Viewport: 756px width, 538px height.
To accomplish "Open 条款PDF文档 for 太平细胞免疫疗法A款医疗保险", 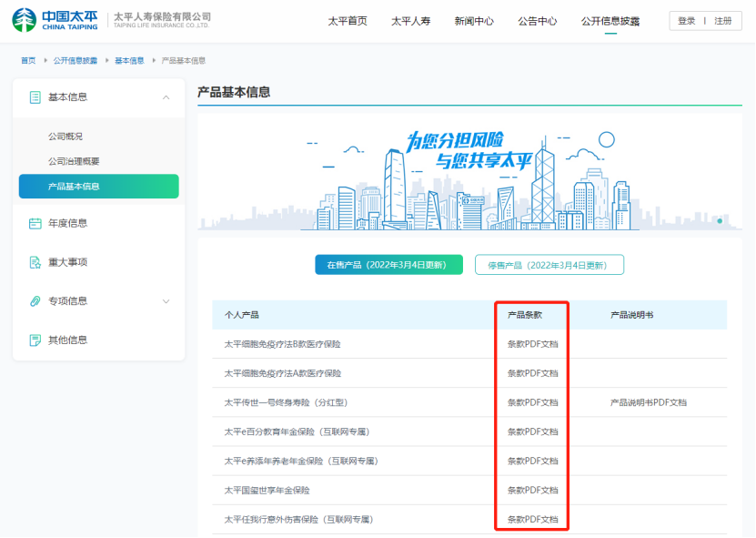I will [x=532, y=373].
